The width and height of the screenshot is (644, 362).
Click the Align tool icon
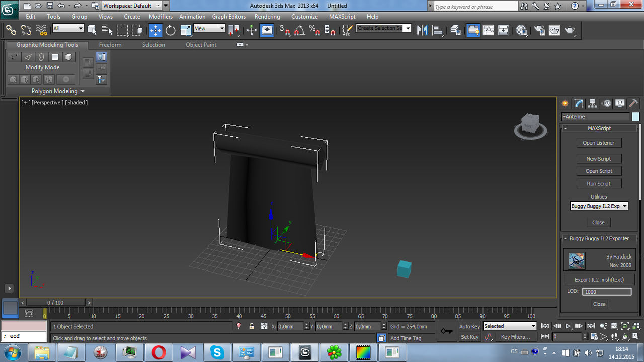437,30
